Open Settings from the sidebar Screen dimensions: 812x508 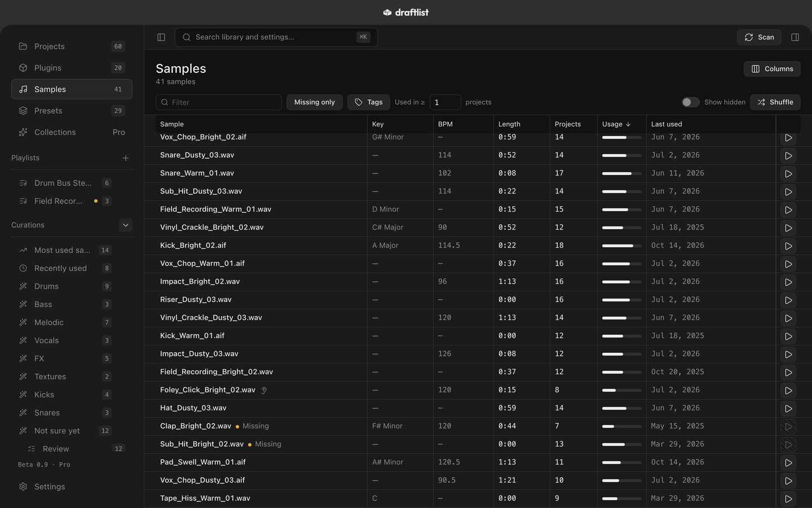click(x=72, y=487)
